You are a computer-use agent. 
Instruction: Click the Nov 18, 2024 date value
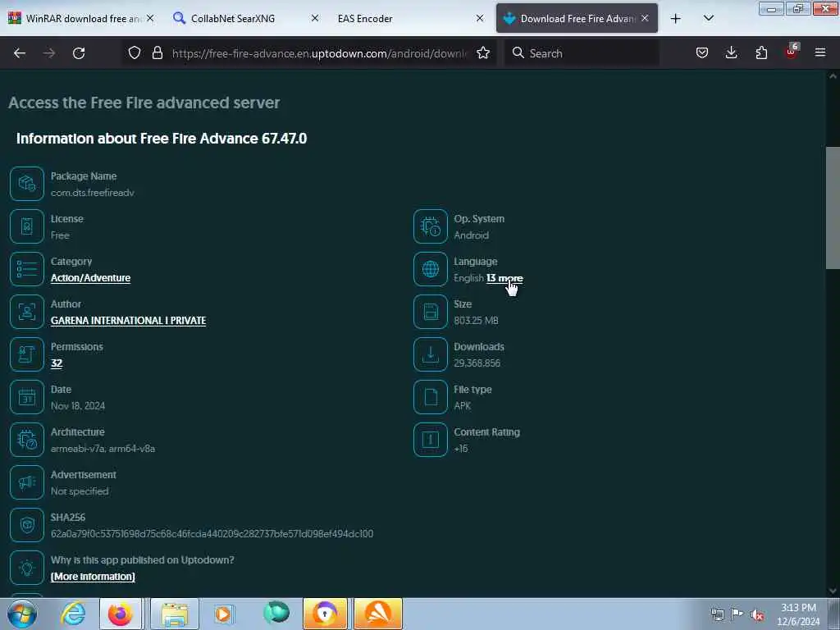pyautogui.click(x=78, y=406)
